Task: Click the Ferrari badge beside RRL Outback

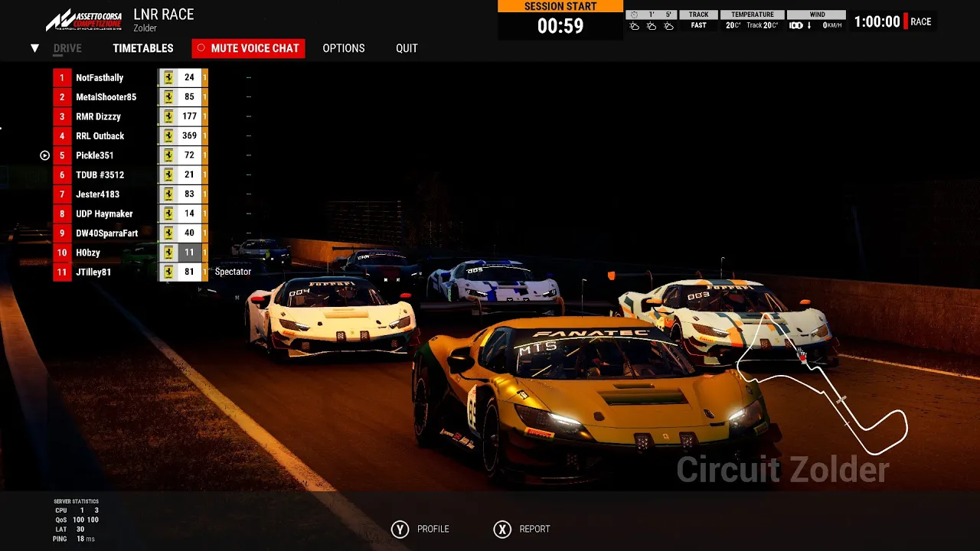Action: [168, 136]
